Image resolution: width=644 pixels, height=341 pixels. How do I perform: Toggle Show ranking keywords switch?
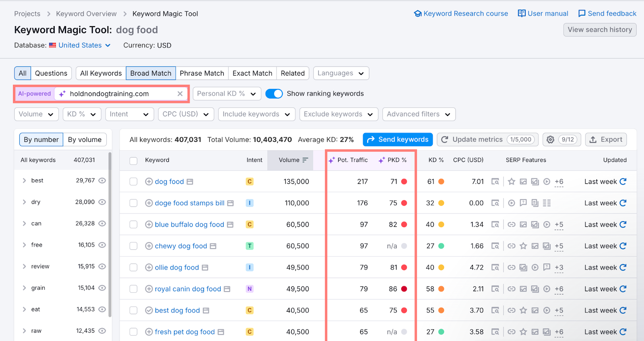[274, 94]
